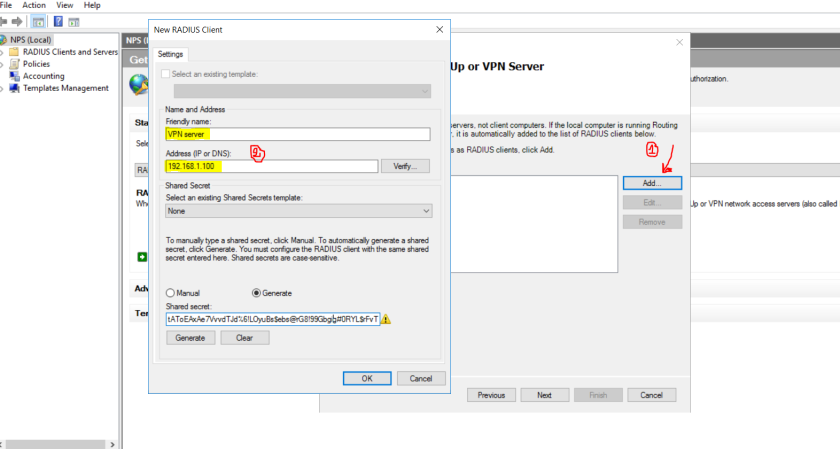Select the Manual shared secret radio button
840x449 pixels.
(170, 293)
